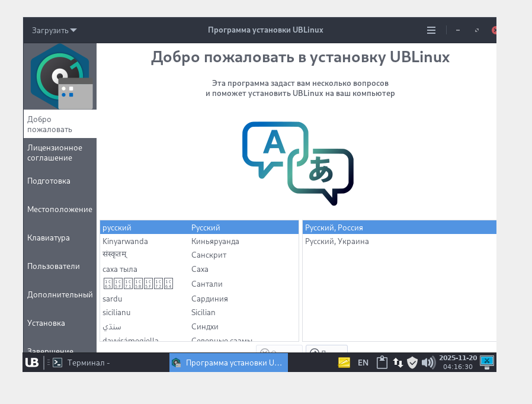Switch the EN keyboard layout indicator
Screen dimensions: 532x404
point(363,363)
